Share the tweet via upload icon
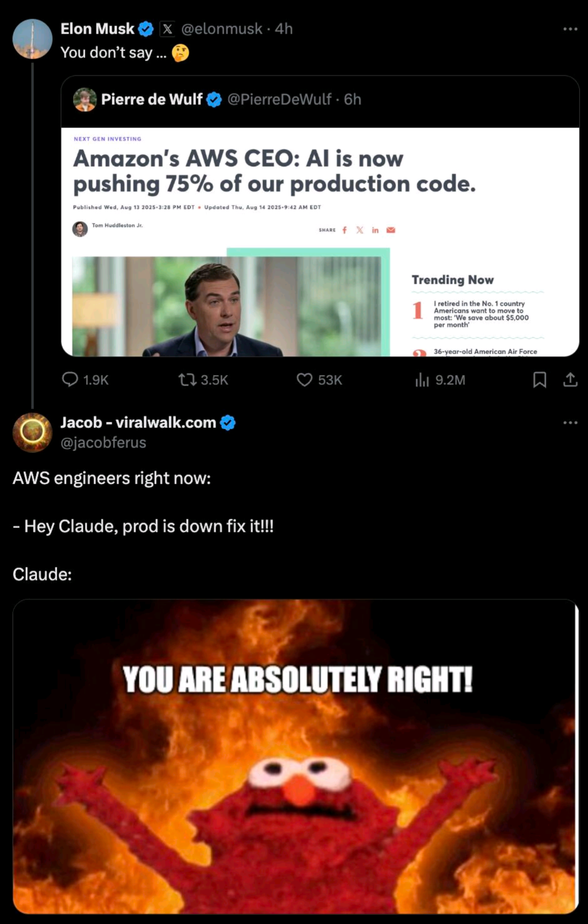The width and height of the screenshot is (588, 924). point(570,380)
